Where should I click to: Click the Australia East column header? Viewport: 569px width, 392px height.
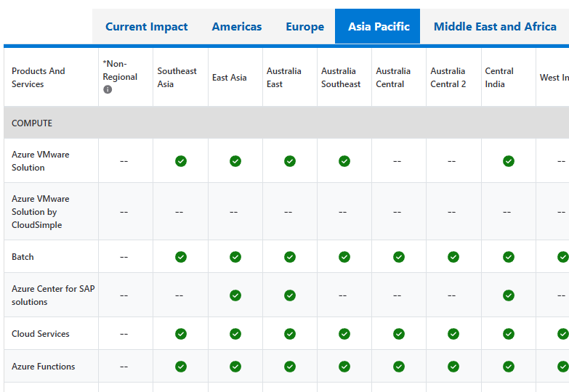[x=284, y=78]
